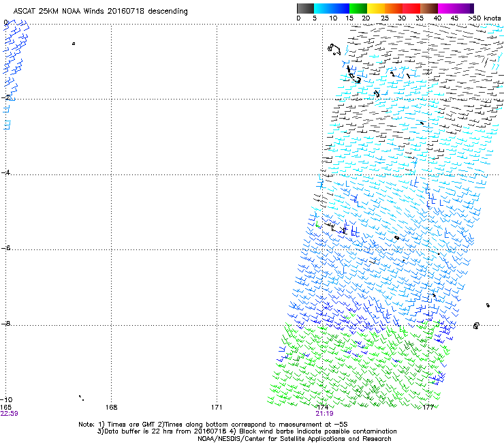Click the "-6" latitude axis label

coord(5,248)
